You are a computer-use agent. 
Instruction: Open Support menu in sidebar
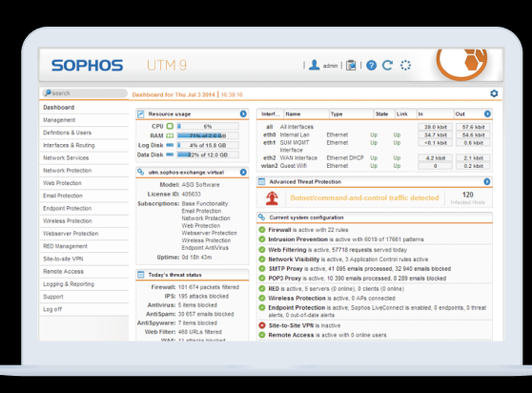pos(84,297)
